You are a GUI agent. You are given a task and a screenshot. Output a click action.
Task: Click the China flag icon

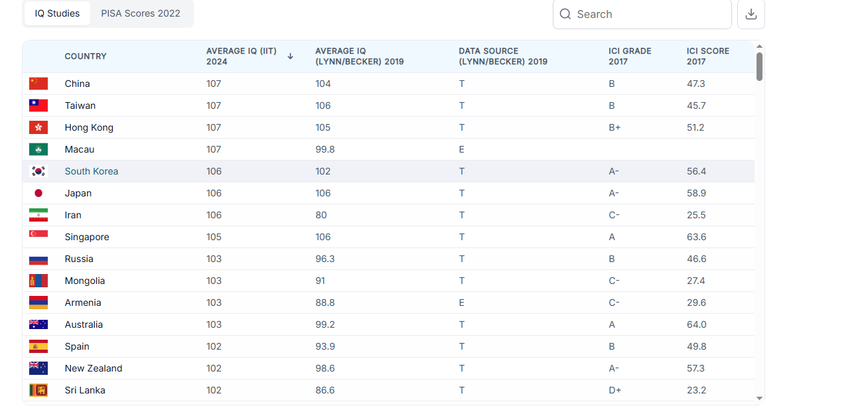tap(38, 84)
